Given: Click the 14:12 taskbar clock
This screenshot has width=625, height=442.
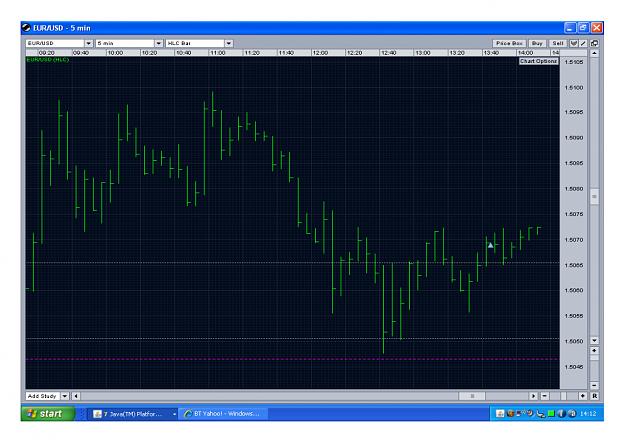Looking at the screenshot, I should pos(588,414).
